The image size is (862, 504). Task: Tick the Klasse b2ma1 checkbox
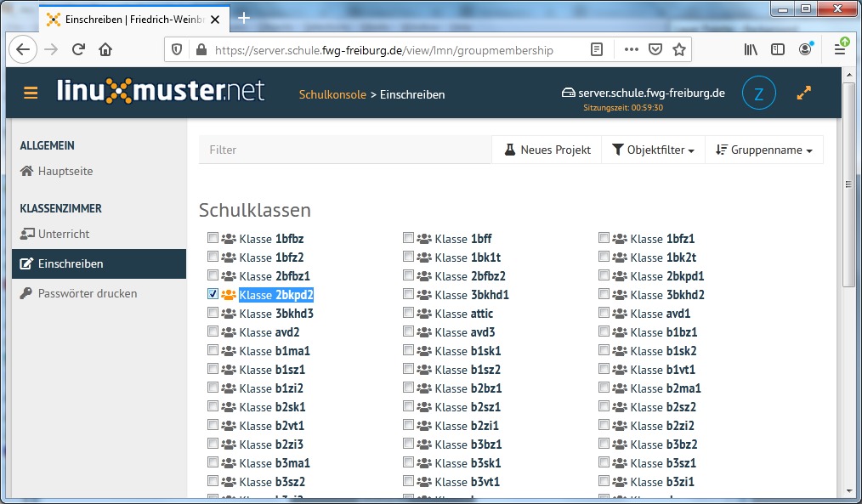pyautogui.click(x=604, y=388)
